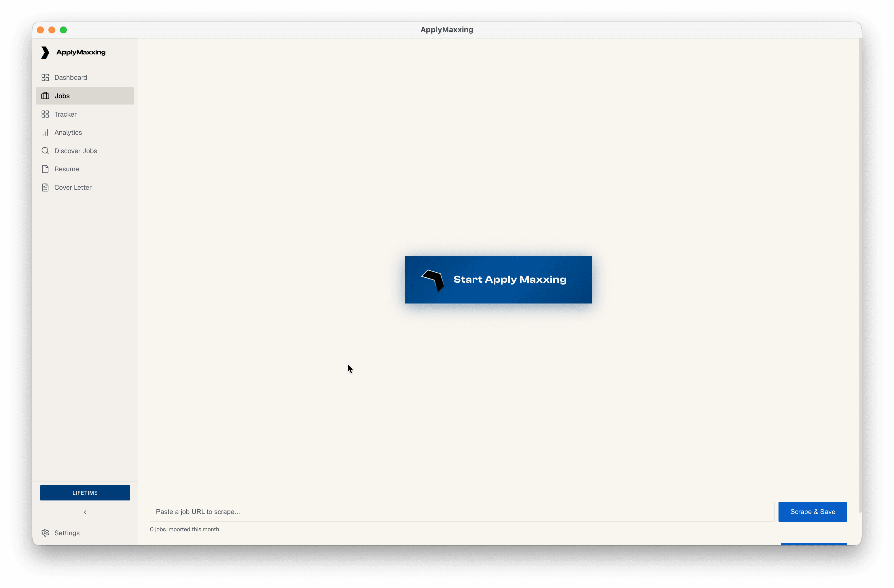Collapse the sidebar with the chevron
This screenshot has width=894, height=588.
click(x=85, y=512)
